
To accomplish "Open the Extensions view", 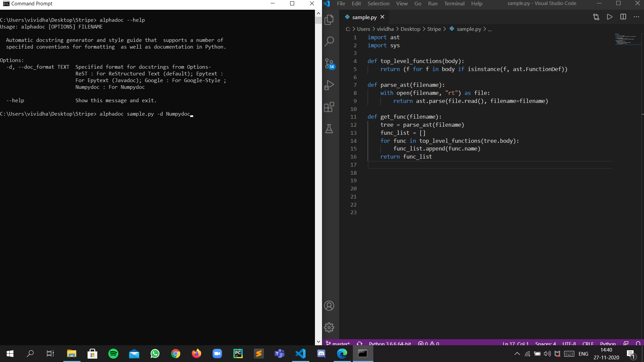I will pos(329,107).
